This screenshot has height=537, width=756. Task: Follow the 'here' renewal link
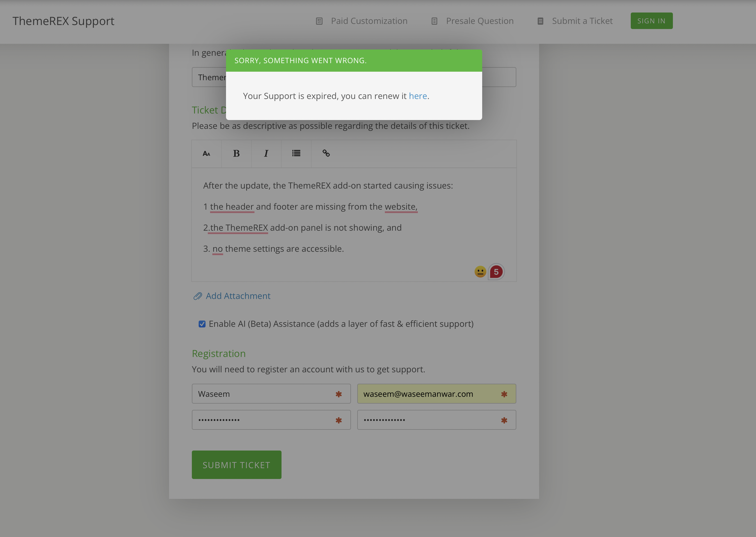point(418,96)
